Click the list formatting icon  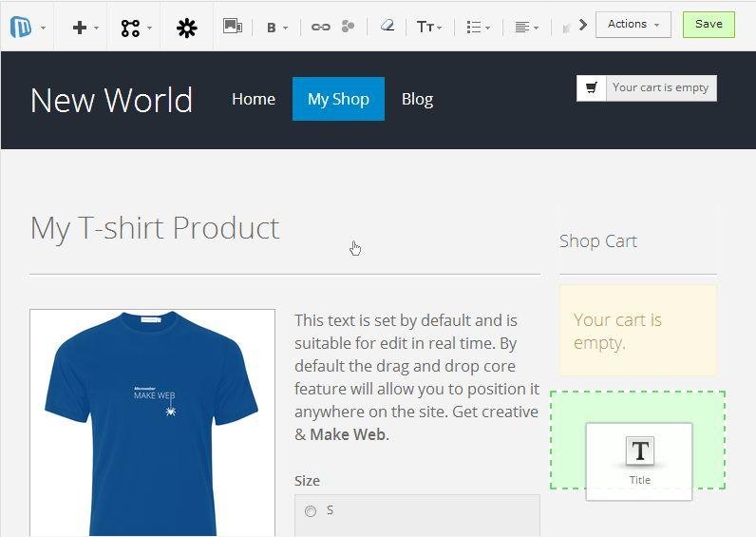coord(474,27)
